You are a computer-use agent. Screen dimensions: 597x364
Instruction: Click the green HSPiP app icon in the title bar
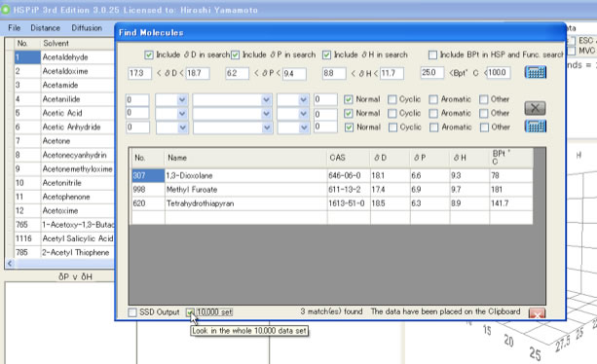tap(5, 10)
